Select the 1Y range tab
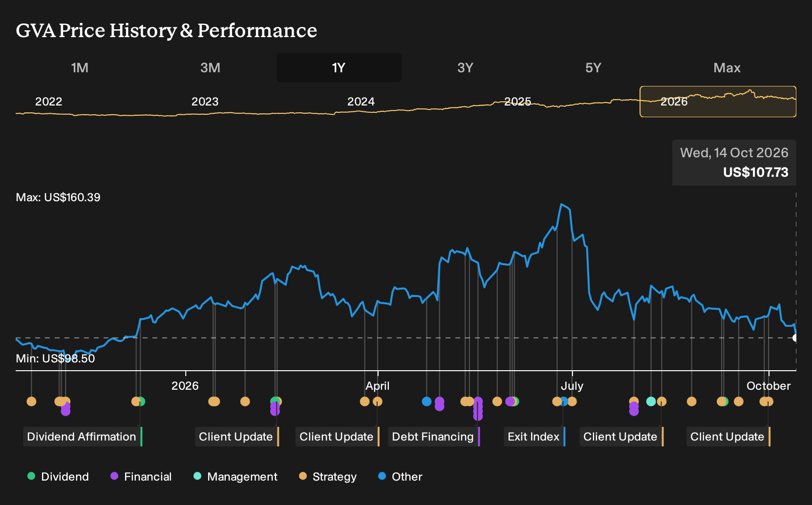The image size is (812, 505). (339, 67)
